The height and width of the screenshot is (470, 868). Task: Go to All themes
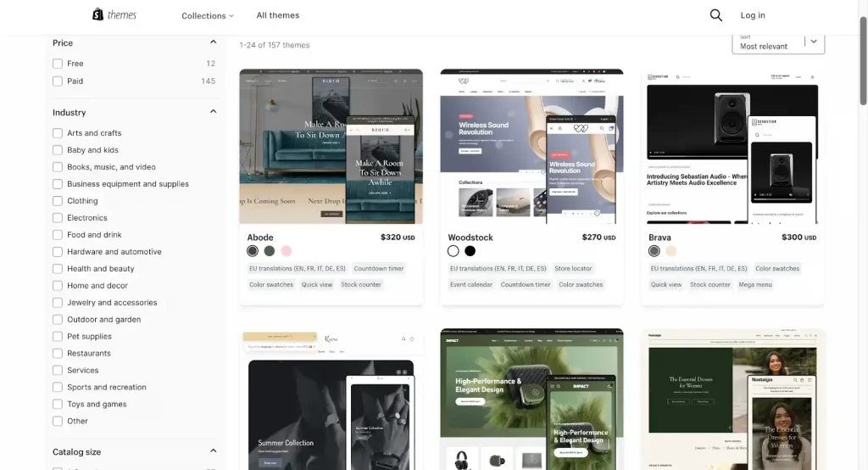click(x=278, y=15)
